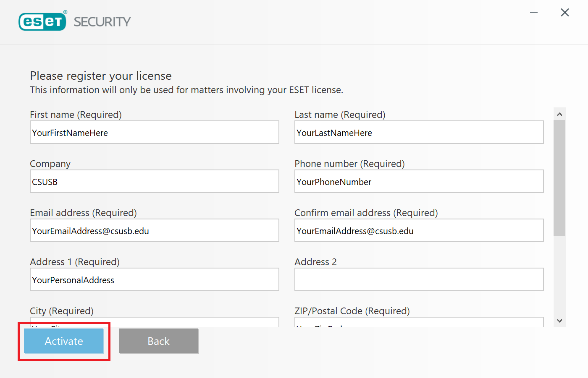This screenshot has width=588, height=378.
Task: Click the SECURITY title text
Action: (x=102, y=22)
